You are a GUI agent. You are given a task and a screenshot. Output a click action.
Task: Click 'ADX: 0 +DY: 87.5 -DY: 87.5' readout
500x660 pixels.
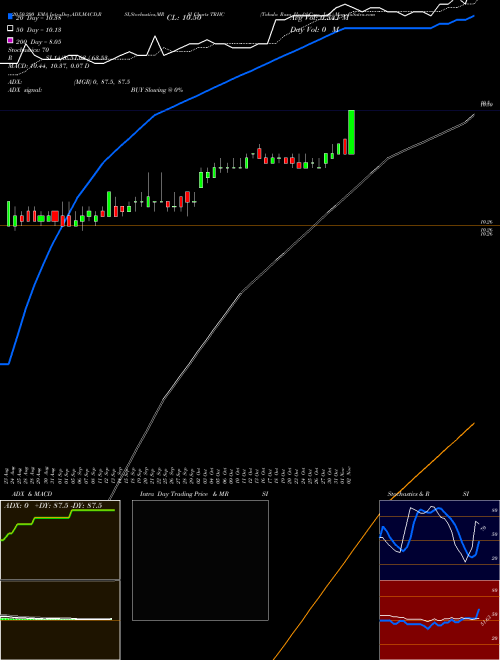point(53,506)
